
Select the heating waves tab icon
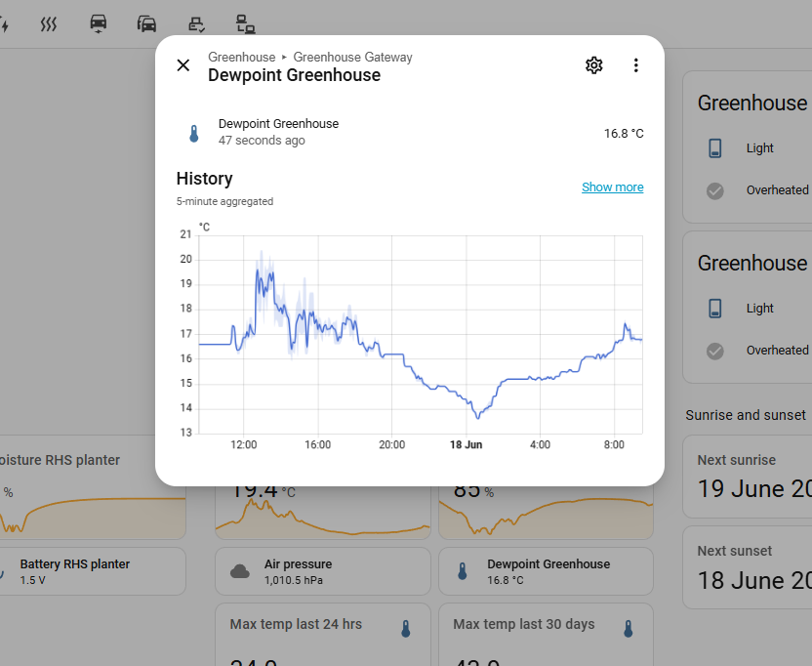pos(49,24)
